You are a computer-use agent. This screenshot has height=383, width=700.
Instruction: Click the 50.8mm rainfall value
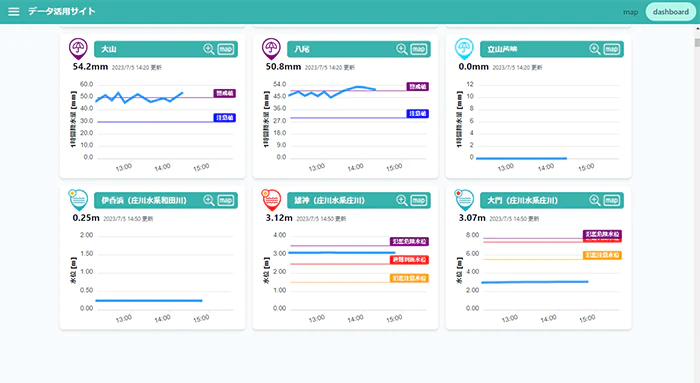click(x=283, y=67)
